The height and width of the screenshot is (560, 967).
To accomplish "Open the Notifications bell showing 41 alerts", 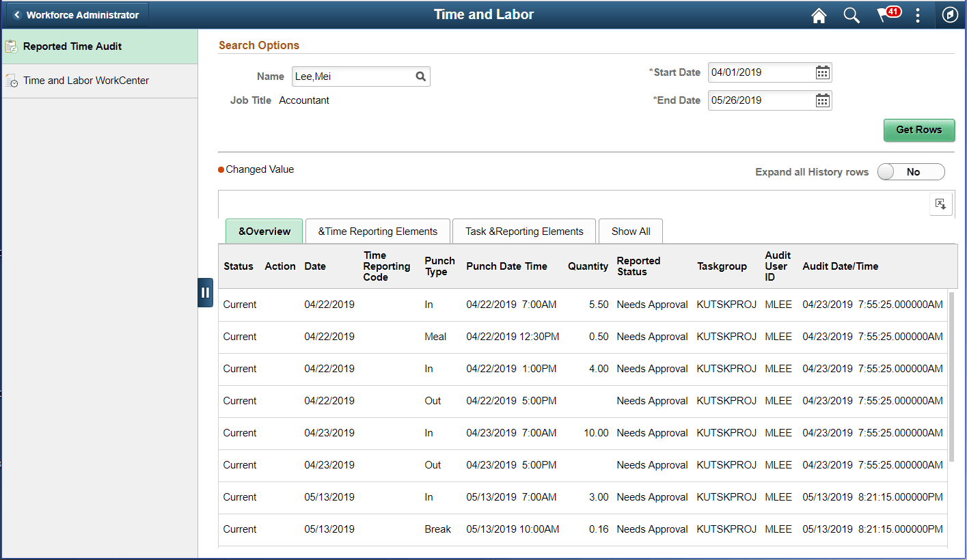I will [884, 14].
